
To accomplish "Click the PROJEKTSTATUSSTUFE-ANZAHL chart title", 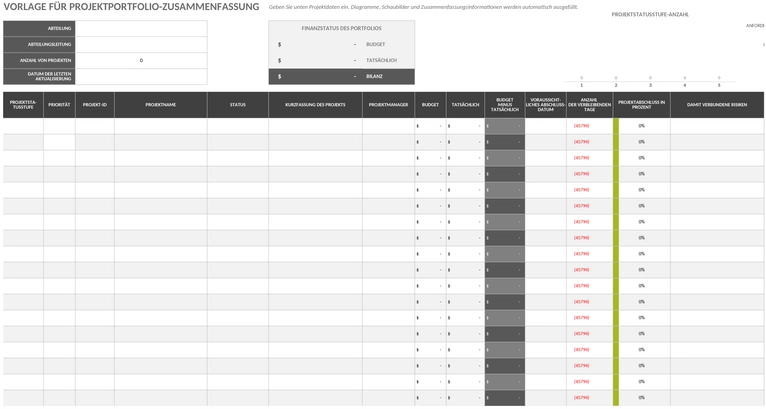I will pyautogui.click(x=650, y=15).
